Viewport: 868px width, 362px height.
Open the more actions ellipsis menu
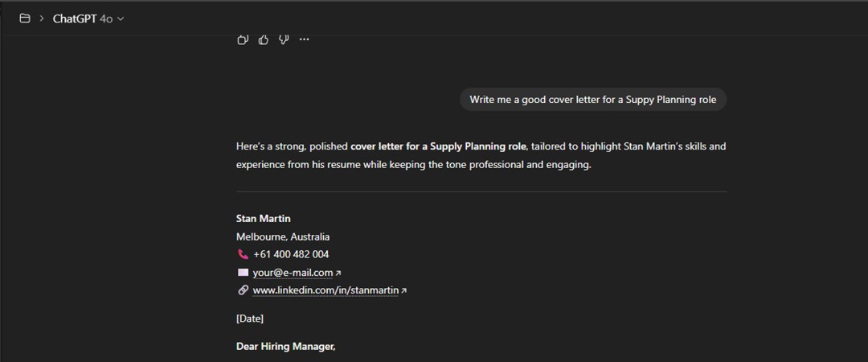tap(304, 39)
